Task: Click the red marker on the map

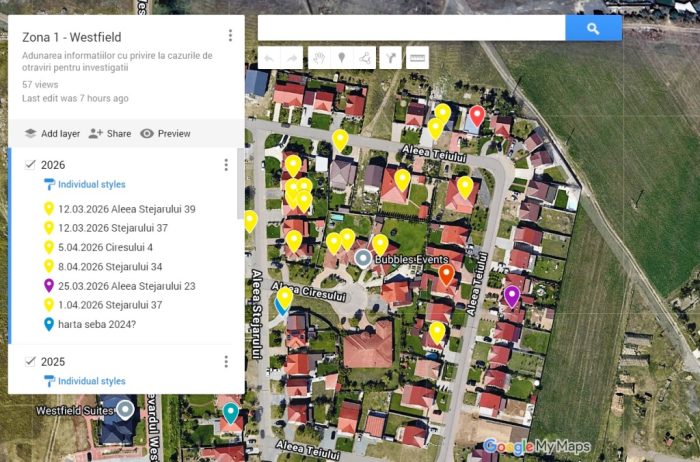Action: pyautogui.click(x=477, y=116)
